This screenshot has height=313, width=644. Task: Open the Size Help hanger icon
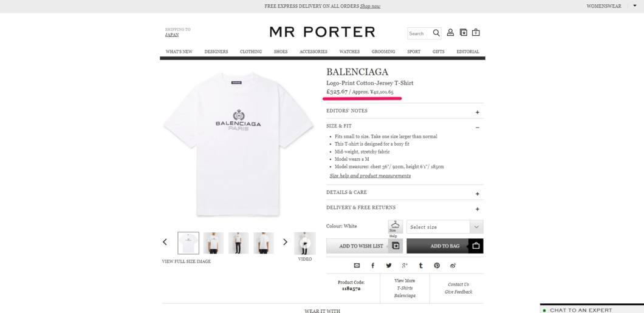click(395, 227)
